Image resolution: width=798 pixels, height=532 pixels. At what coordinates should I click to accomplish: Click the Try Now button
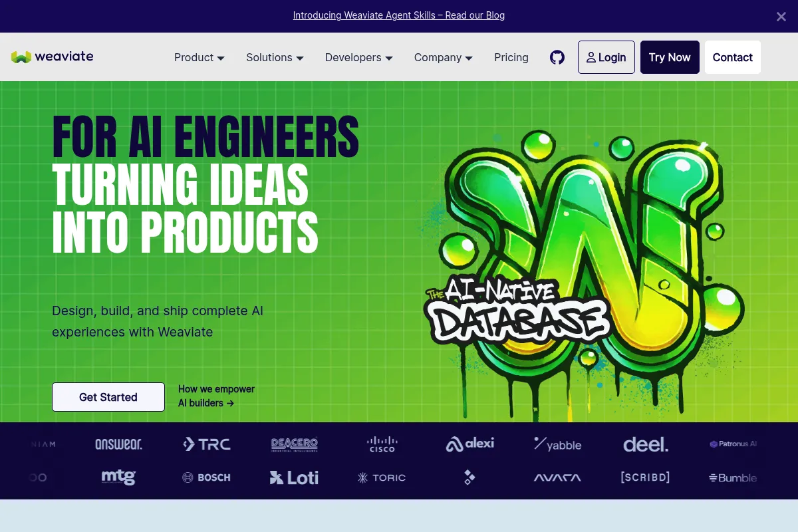pos(670,57)
